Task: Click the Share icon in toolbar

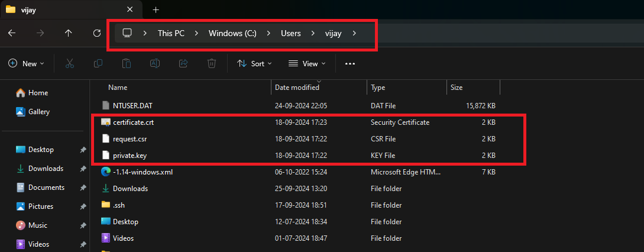Action: point(183,63)
